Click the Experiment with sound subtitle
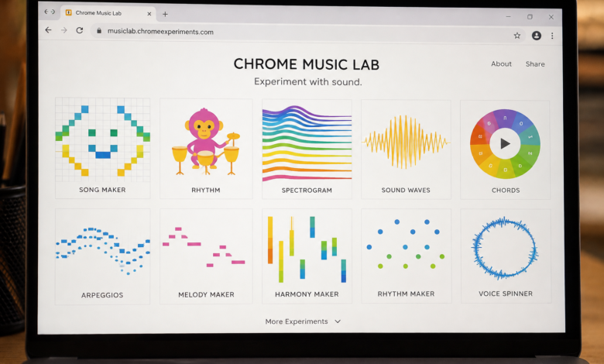This screenshot has width=604, height=364. [307, 81]
